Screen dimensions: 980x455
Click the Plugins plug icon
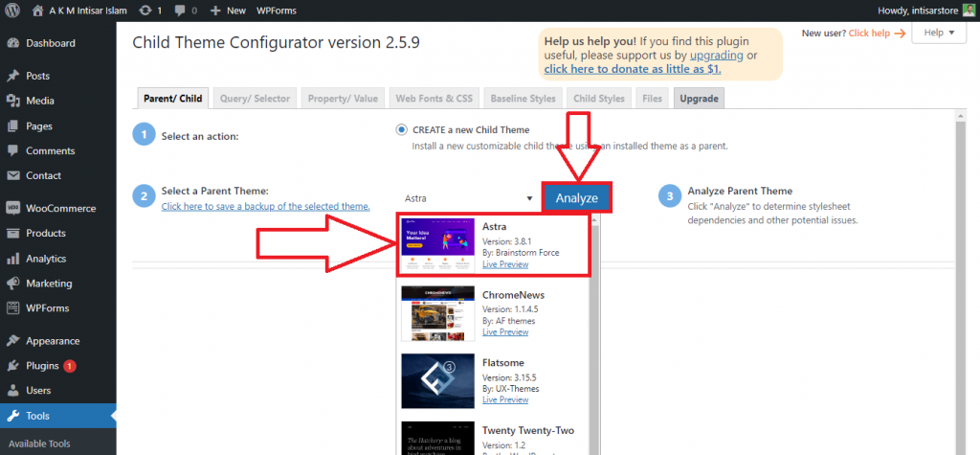click(12, 366)
